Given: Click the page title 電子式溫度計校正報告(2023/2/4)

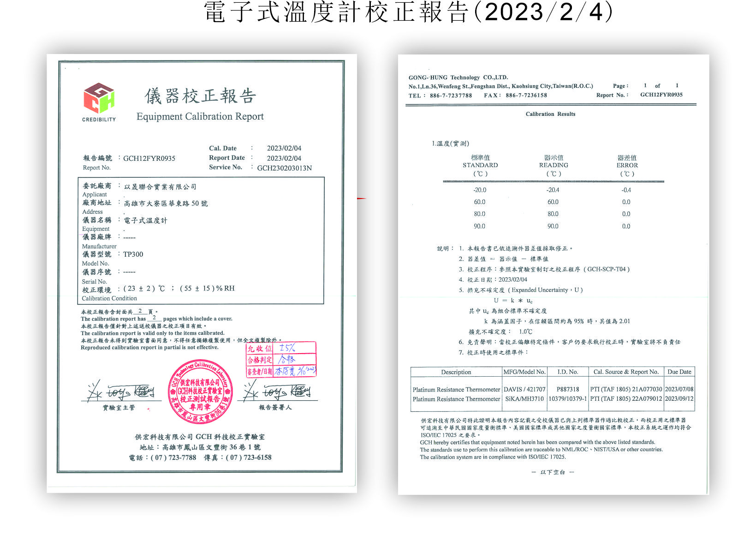Looking at the screenshot, I should [x=409, y=12].
